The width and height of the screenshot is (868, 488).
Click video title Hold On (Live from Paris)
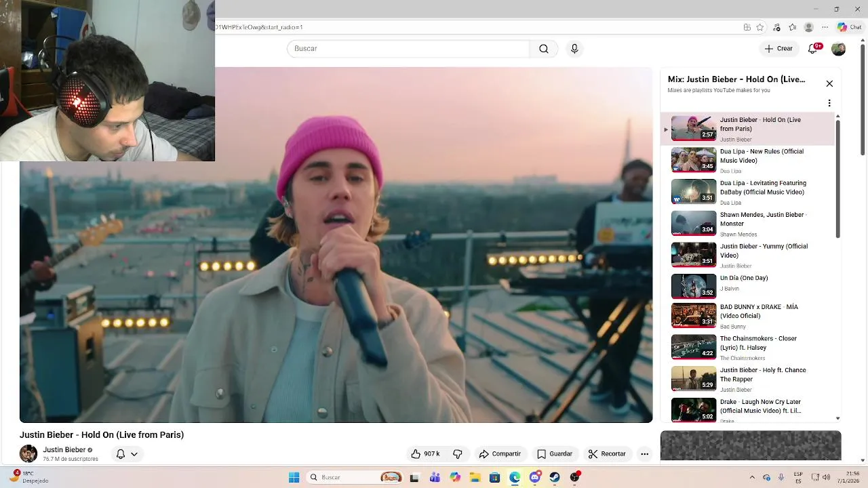point(102,435)
